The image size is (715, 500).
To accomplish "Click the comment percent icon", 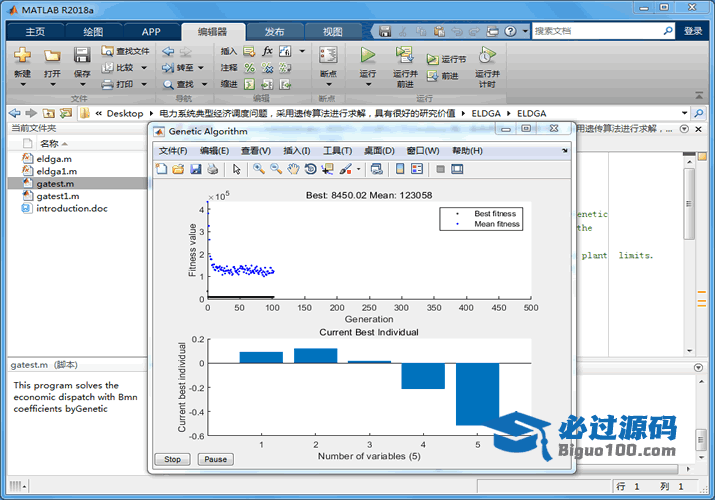I will [x=249, y=68].
